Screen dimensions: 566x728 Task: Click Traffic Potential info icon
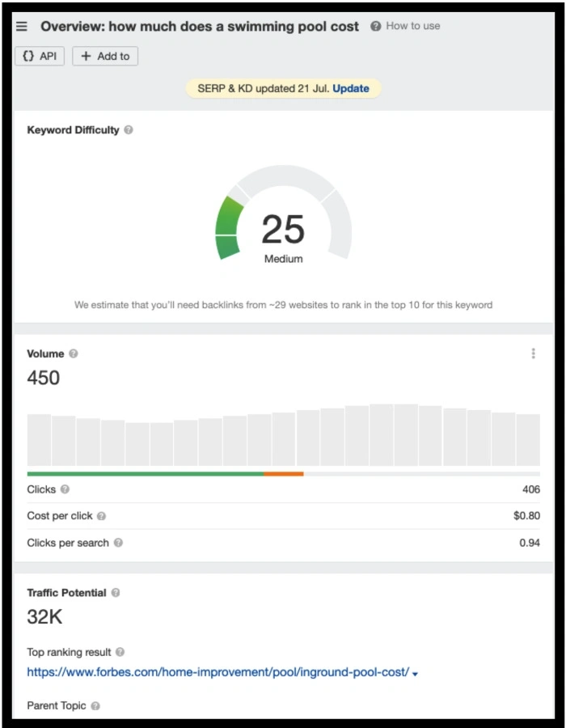[116, 593]
